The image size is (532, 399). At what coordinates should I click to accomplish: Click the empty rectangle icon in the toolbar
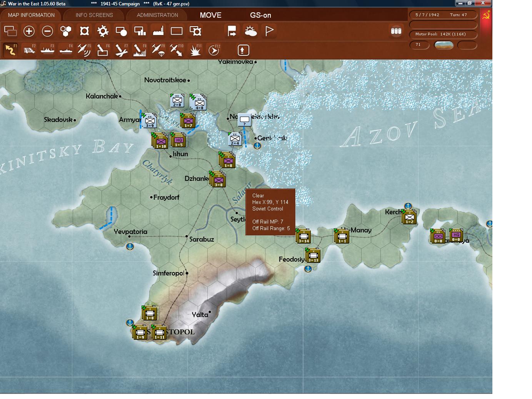click(x=177, y=31)
